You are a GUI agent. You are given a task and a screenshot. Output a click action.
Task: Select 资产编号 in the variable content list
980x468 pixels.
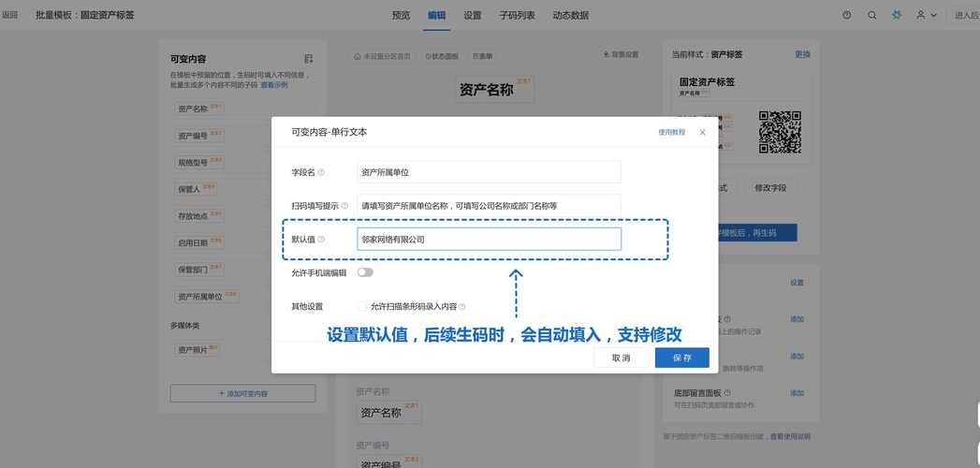pyautogui.click(x=199, y=136)
